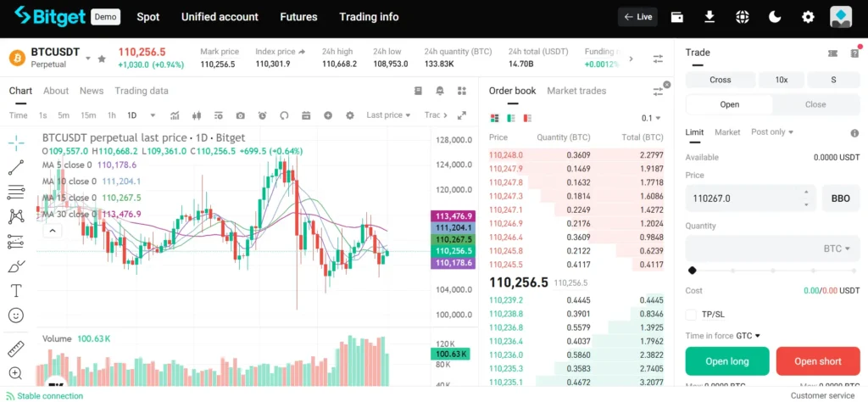Screen dimensions: 868x402
Task: Click the chart refresh/reset icon
Action: pos(284,115)
